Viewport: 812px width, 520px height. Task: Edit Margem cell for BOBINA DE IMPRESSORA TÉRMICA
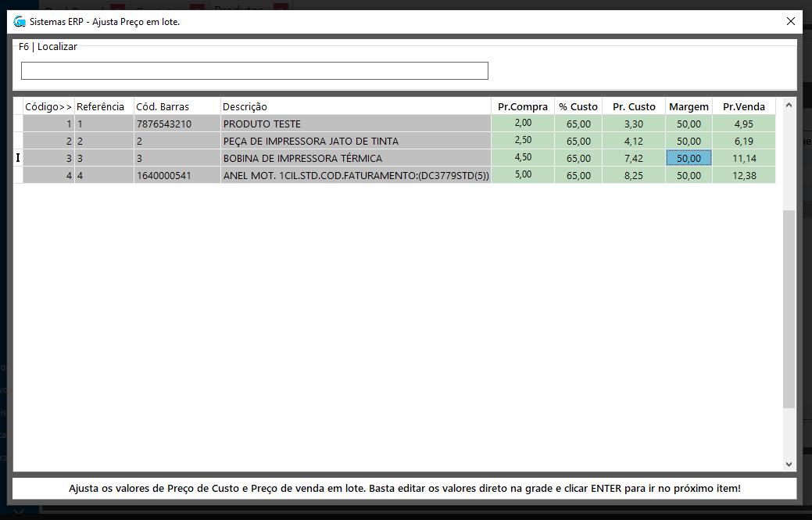(688, 158)
